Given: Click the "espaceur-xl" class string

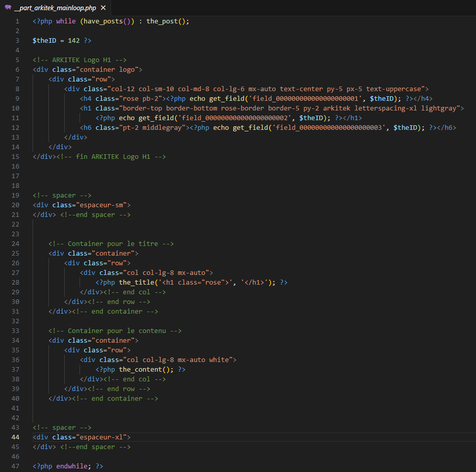Looking at the screenshot, I should 103,437.
